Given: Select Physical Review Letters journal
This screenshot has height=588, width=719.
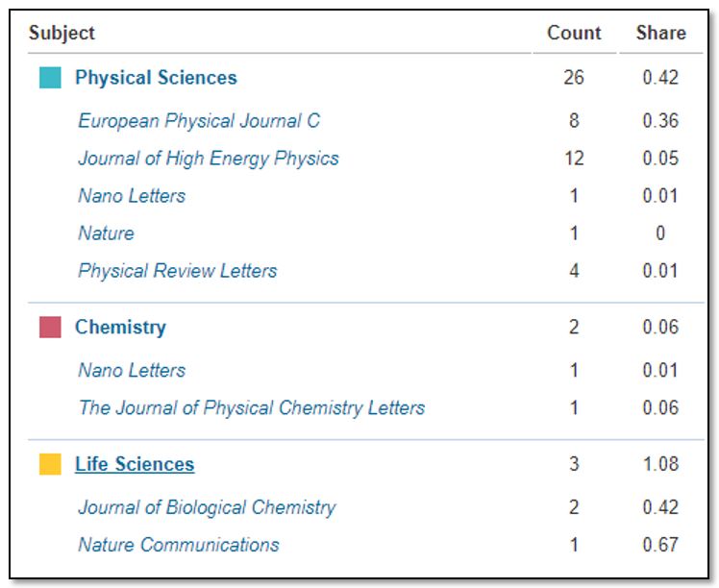Looking at the screenshot, I should click(x=178, y=271).
